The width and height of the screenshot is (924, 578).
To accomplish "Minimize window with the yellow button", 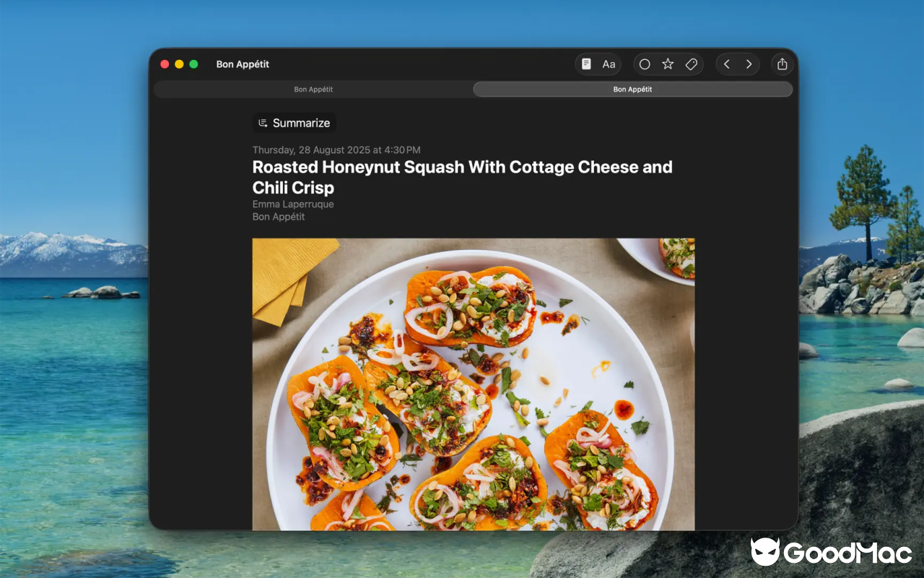I will pos(179,64).
